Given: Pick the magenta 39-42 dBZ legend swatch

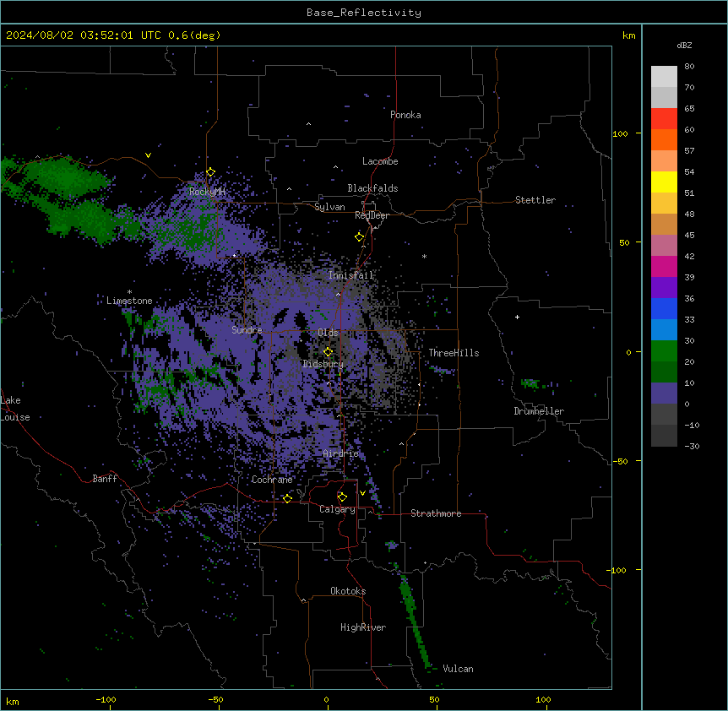Looking at the screenshot, I should (x=664, y=266).
